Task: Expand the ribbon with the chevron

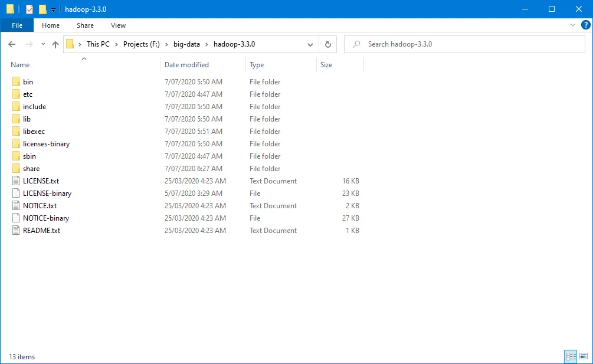Action: click(572, 25)
